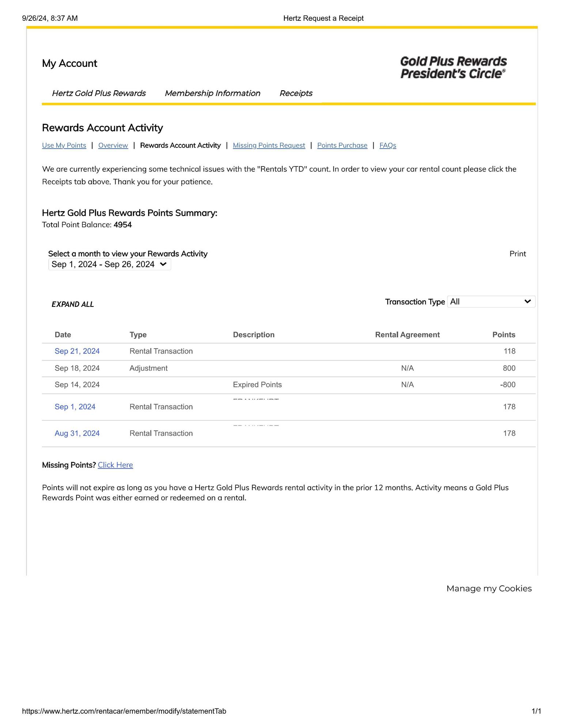This screenshot has height=728, width=563.
Task: Open the FAQs link
Action: [388, 145]
